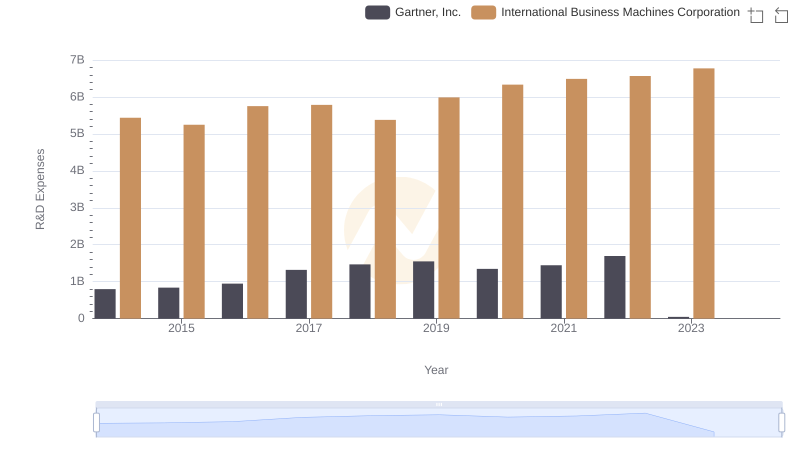800x461 pixels.
Task: Click the left handle of the range slider
Action: (96, 423)
